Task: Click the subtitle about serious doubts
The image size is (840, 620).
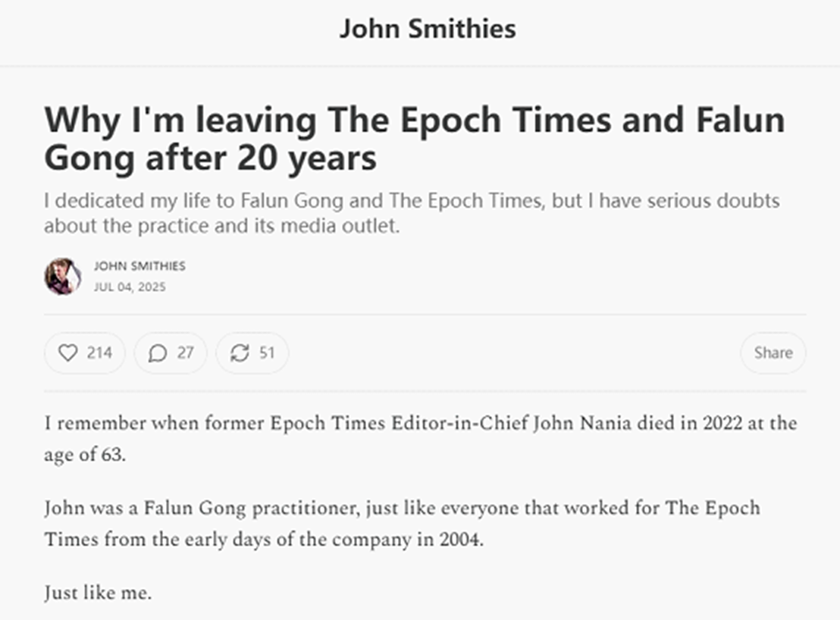Action: (412, 213)
